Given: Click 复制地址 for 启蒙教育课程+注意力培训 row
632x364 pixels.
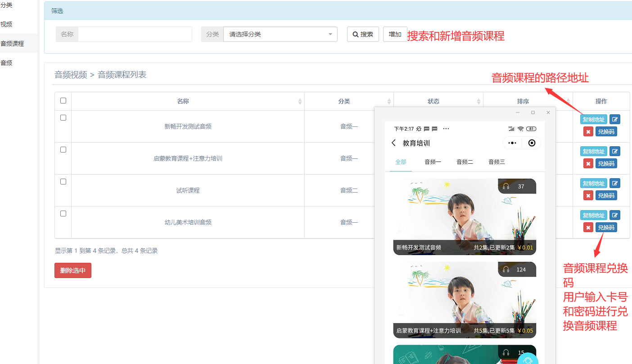Looking at the screenshot, I should tap(594, 152).
